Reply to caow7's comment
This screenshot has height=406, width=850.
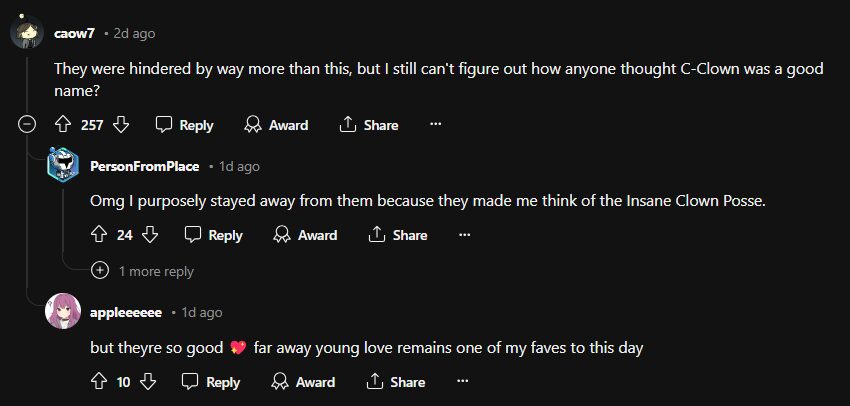coord(185,125)
